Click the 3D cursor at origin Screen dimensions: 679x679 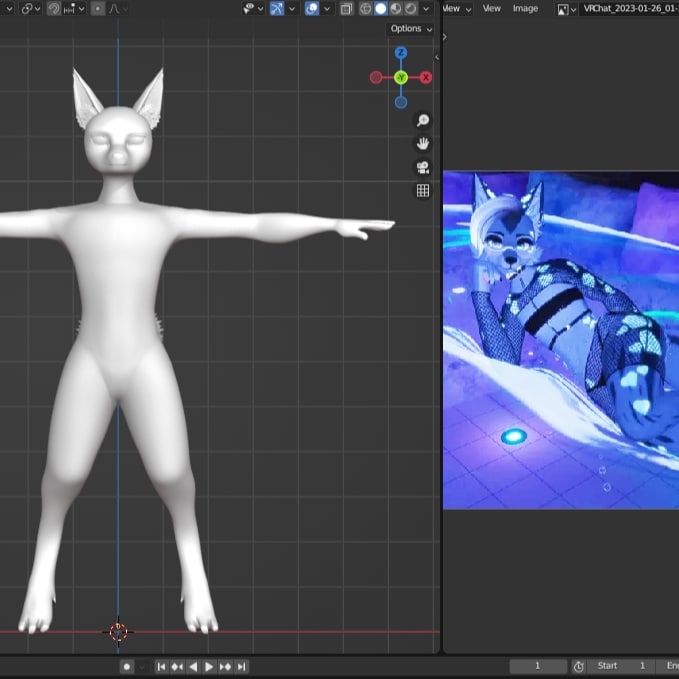pyautogui.click(x=118, y=632)
